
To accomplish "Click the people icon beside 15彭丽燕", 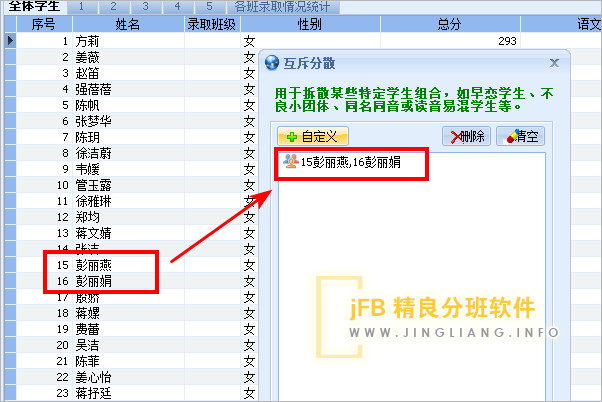I will [x=291, y=161].
